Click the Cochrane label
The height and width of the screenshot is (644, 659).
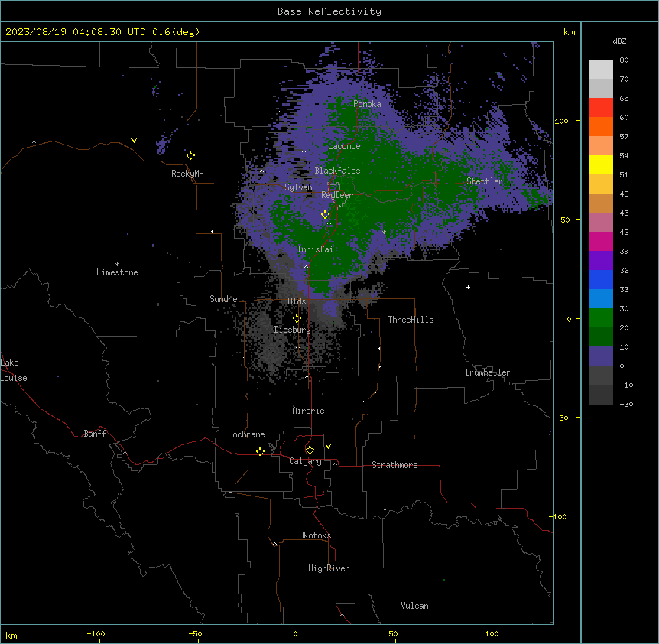(246, 434)
